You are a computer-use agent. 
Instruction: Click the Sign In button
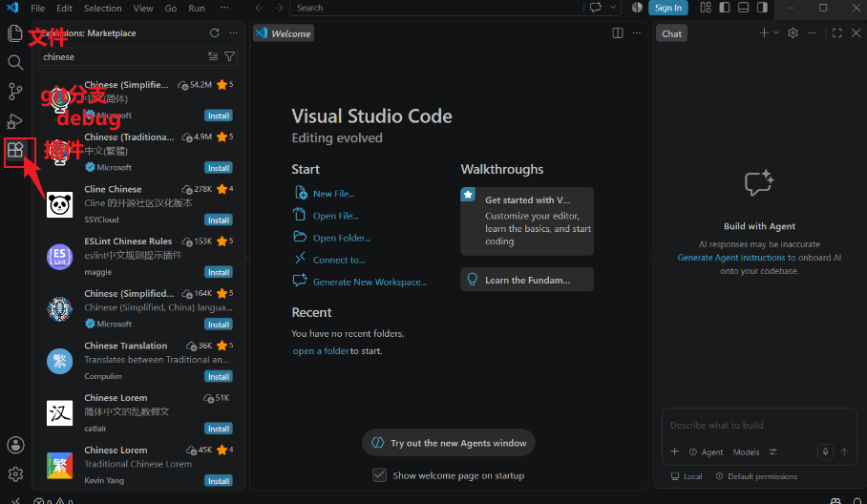[x=668, y=8]
